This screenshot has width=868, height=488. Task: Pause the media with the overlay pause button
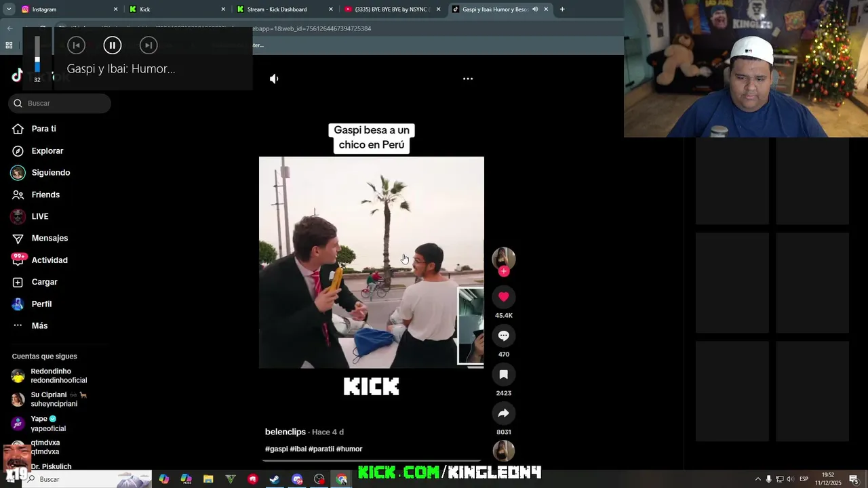coord(112,45)
